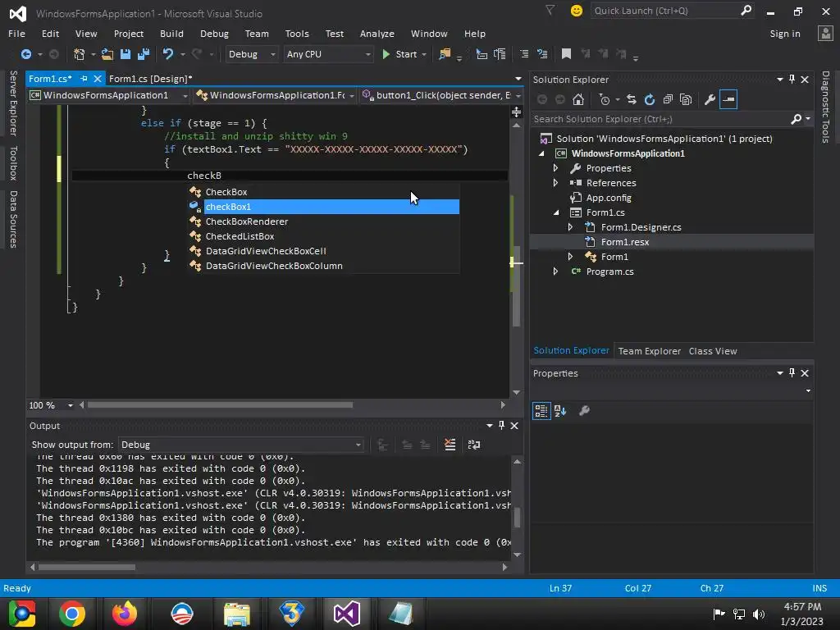
Task: Expand the Form1.Designer.cs node
Action: click(571, 227)
